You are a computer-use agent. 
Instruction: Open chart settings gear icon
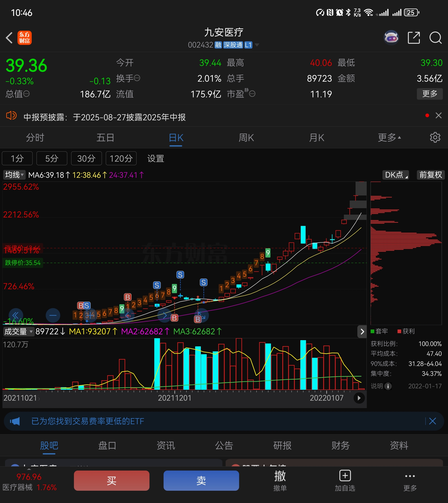[x=435, y=137]
